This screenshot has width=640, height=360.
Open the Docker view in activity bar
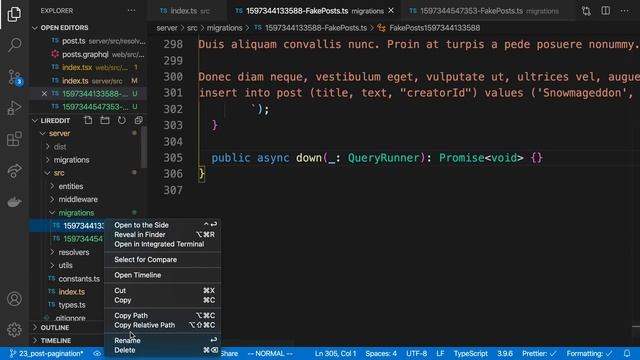pos(14,202)
